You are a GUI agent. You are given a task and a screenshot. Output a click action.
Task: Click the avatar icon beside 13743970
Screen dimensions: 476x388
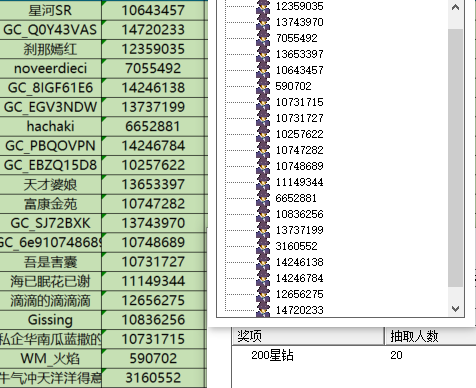pos(263,22)
